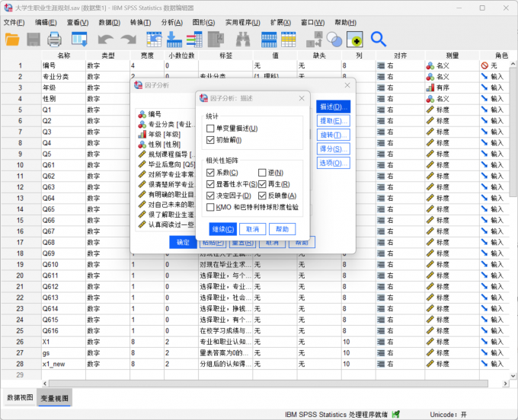Click the go to variable icon

pyautogui.click(x=174, y=40)
